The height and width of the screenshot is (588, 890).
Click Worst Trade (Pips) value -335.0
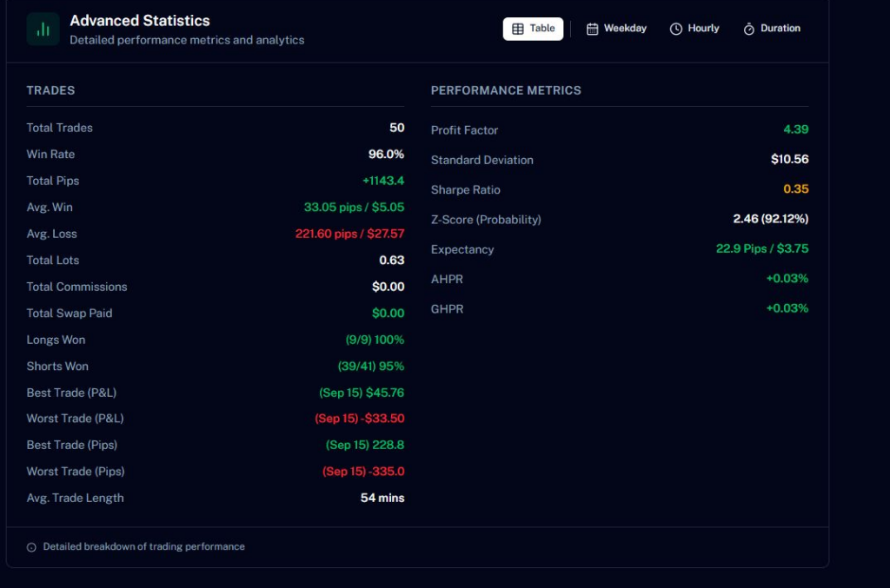[387, 472]
